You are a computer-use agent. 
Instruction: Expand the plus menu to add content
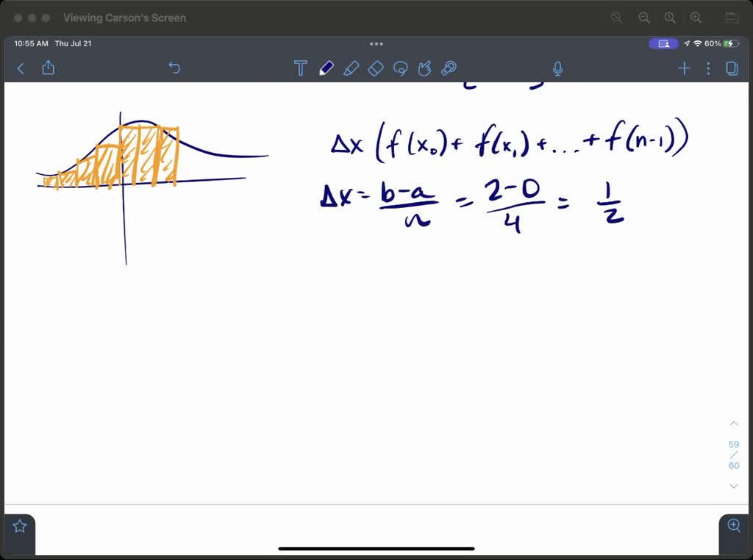click(684, 68)
